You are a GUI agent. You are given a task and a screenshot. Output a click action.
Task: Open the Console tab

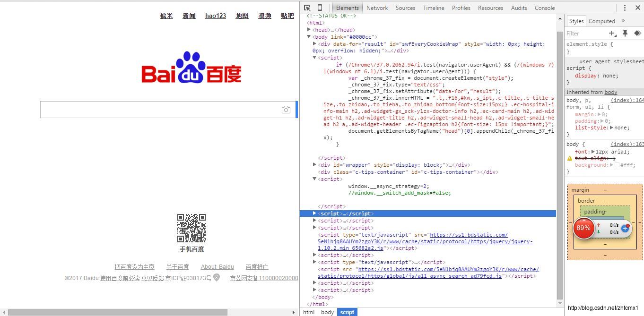[x=545, y=8]
